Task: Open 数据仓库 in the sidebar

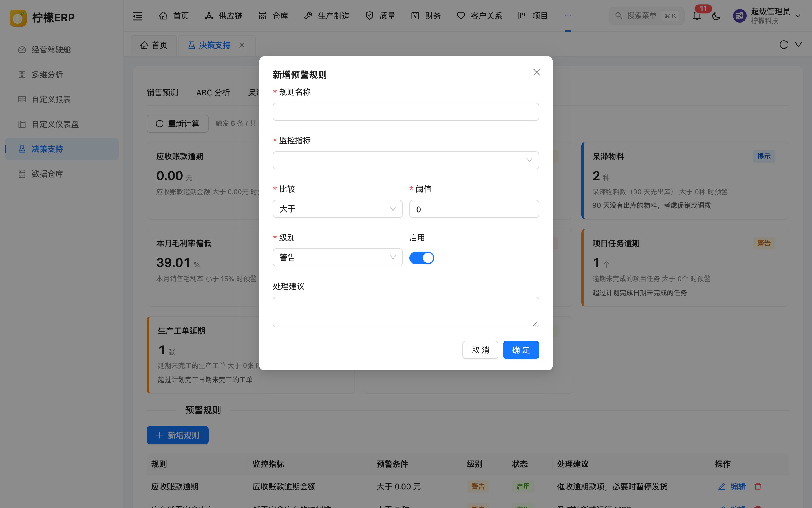Action: 62,174
